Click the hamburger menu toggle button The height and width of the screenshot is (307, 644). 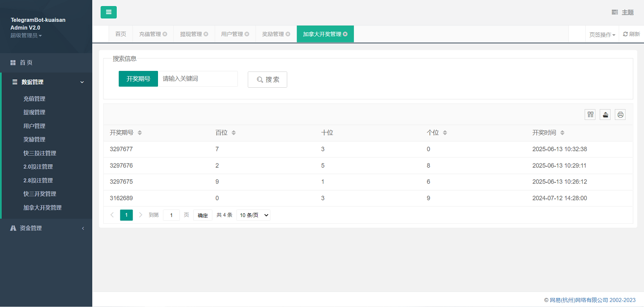click(109, 12)
